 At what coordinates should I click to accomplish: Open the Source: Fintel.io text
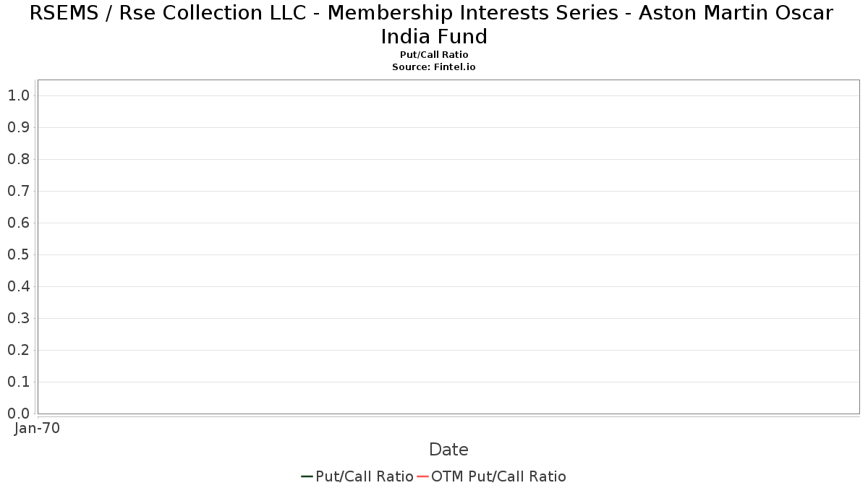point(434,67)
